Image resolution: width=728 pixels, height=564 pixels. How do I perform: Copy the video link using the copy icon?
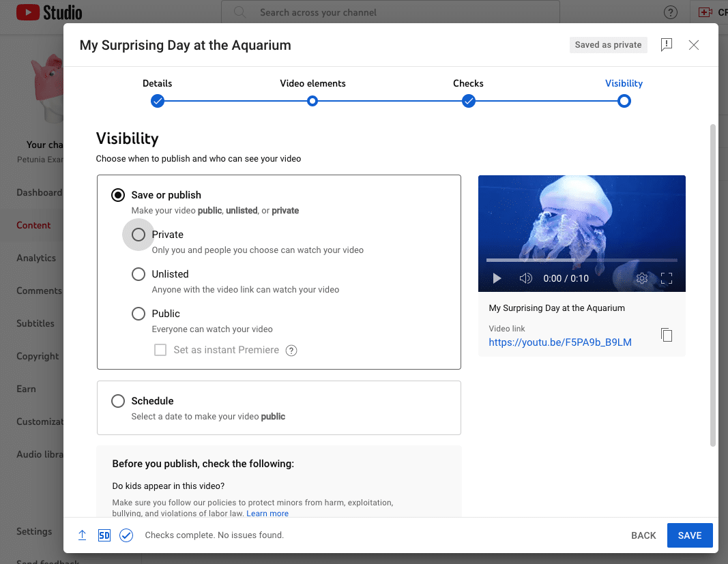click(x=667, y=335)
